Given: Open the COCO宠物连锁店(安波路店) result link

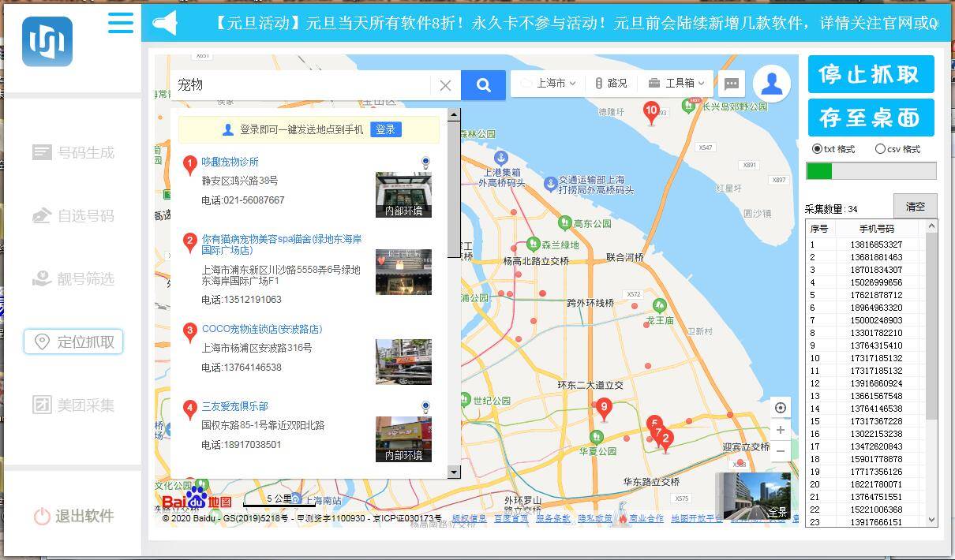Looking at the screenshot, I should 262,329.
